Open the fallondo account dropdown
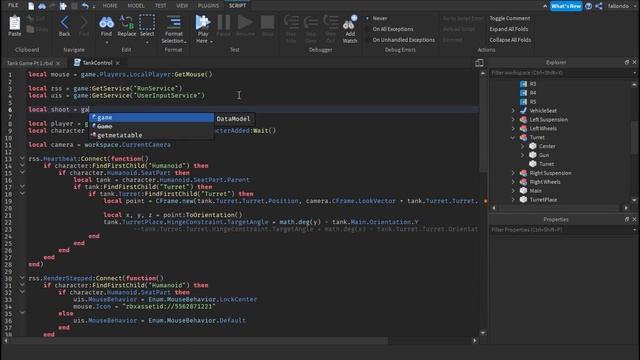This screenshot has height=360, width=640. 634,6
